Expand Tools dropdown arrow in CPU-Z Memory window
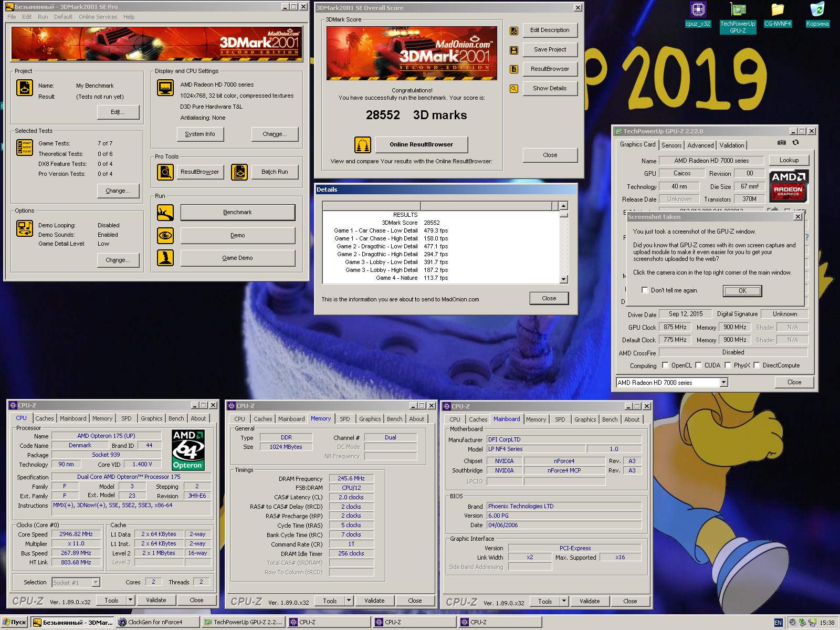This screenshot has height=630, width=840. [349, 601]
